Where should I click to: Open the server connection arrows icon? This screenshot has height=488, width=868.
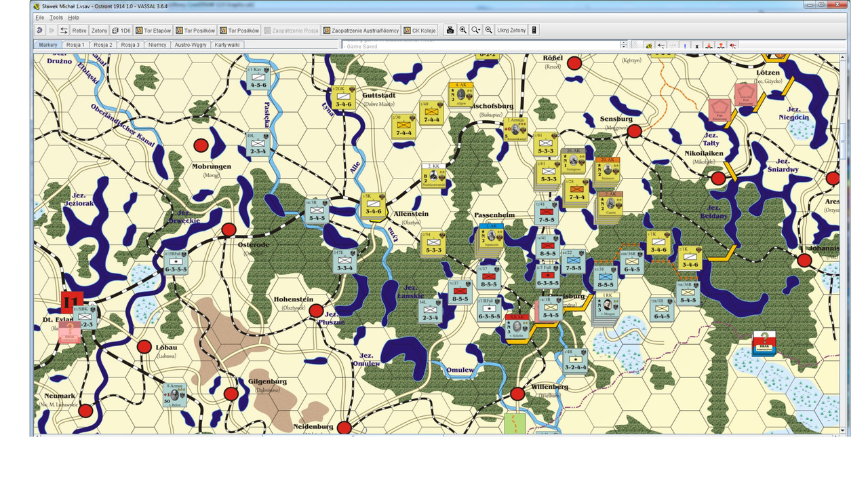click(64, 31)
